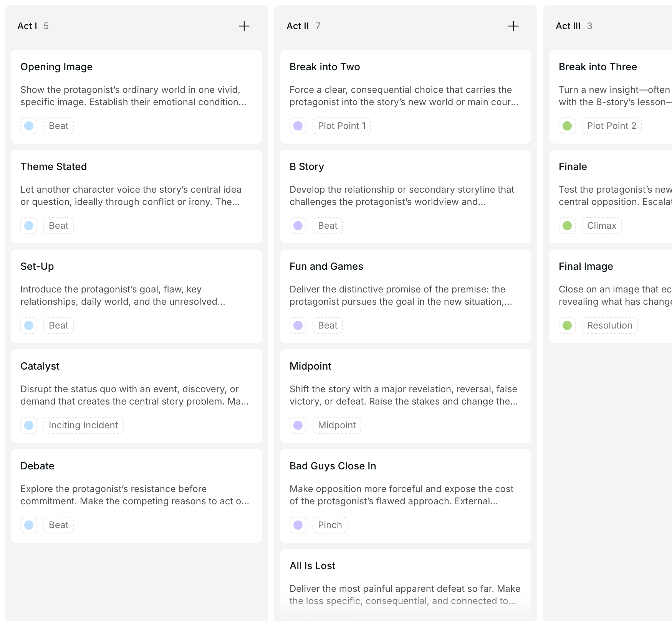This screenshot has height=621, width=672.
Task: Click the Beat tag on B Story
Action: click(328, 226)
